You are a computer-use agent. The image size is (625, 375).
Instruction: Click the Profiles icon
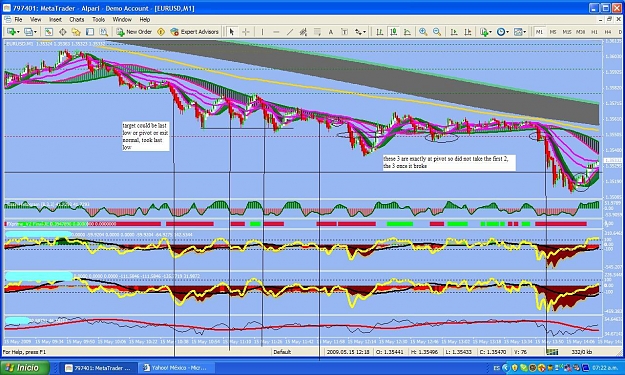pyautogui.click(x=28, y=32)
